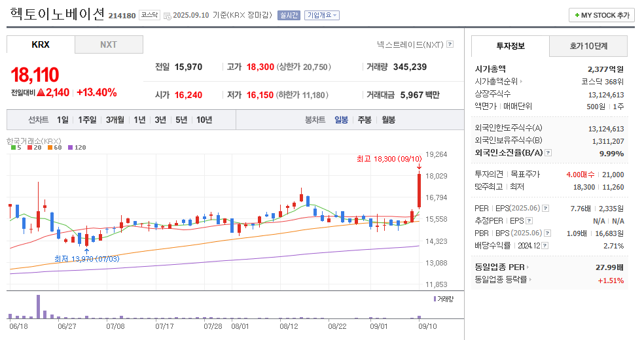The image size is (644, 340).
Task: Click the 외국인보유주식수 value 1,311,207
Action: [x=608, y=141]
